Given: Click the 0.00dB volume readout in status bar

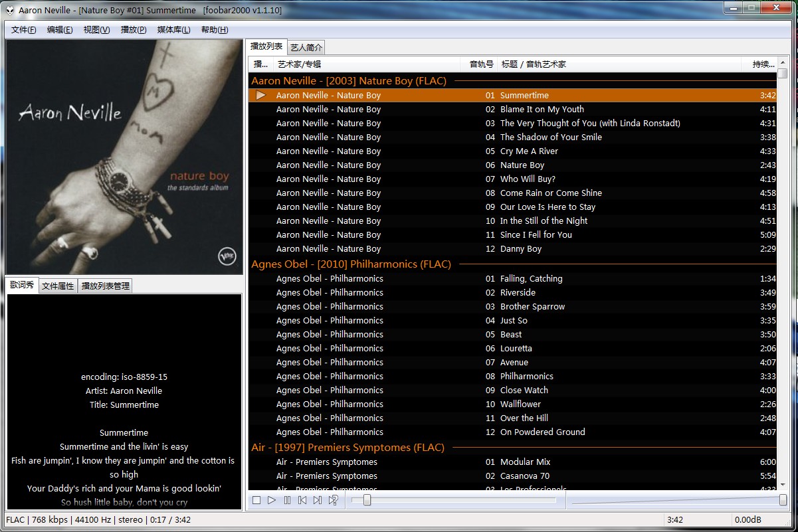Looking at the screenshot, I should coord(748,520).
